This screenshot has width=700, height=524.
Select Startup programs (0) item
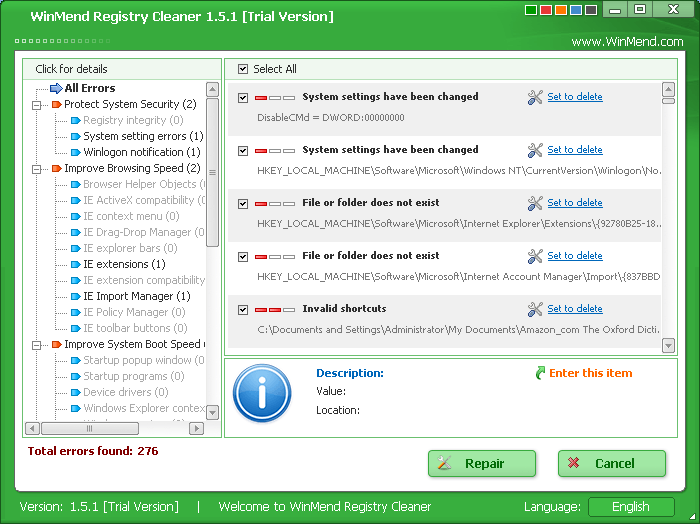(133, 376)
